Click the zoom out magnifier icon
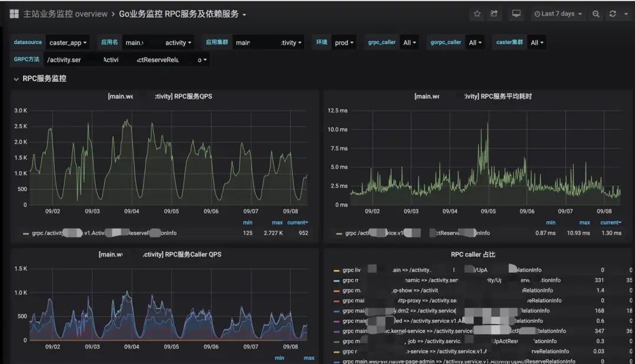 pos(596,14)
